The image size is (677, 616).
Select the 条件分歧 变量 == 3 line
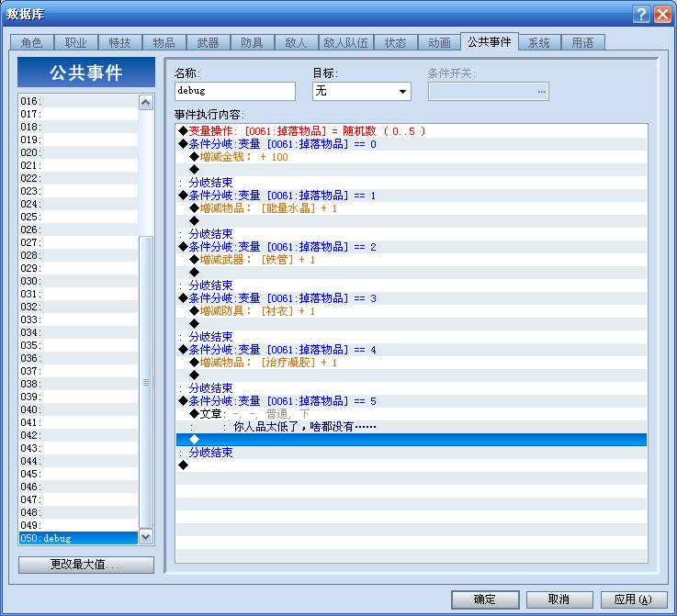(x=412, y=298)
